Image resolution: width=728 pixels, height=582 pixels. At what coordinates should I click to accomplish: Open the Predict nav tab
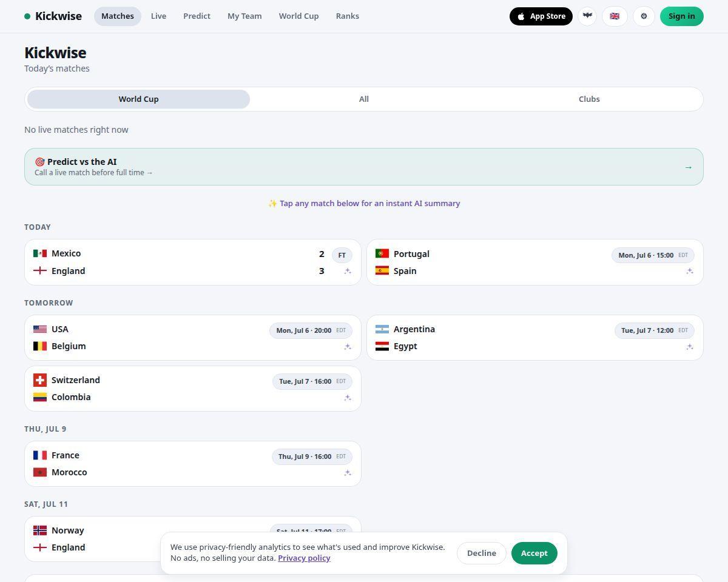point(197,16)
